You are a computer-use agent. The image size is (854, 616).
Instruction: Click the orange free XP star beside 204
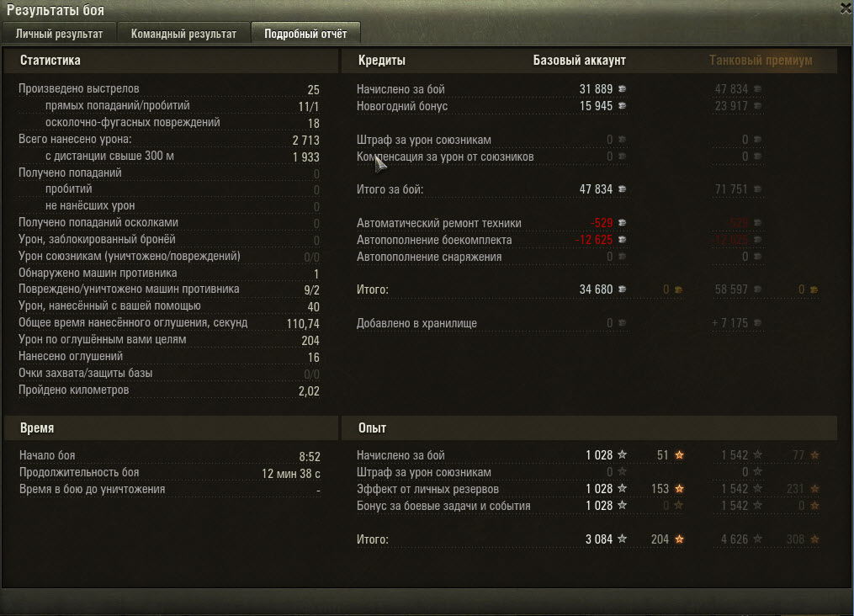click(x=679, y=539)
